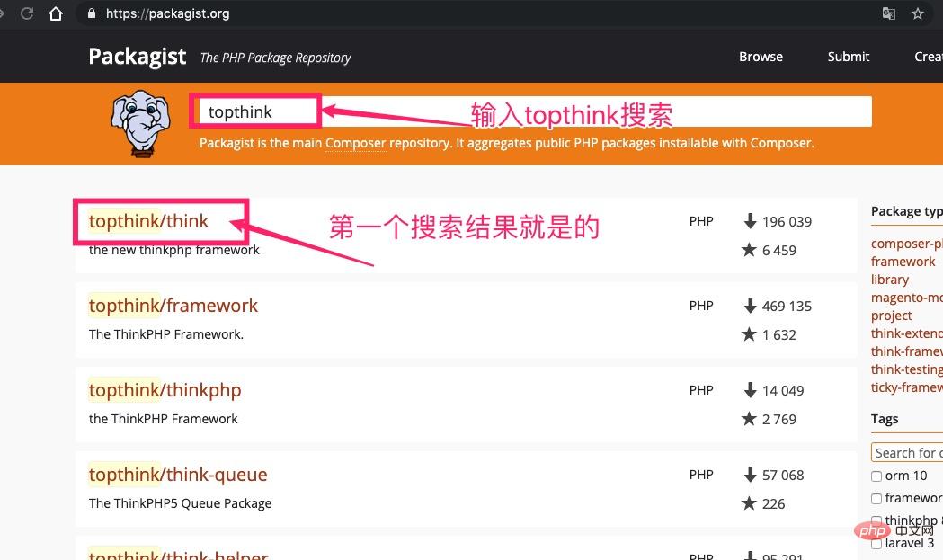Enable the orm tag checkbox
This screenshot has width=943, height=560.
pyautogui.click(x=876, y=476)
